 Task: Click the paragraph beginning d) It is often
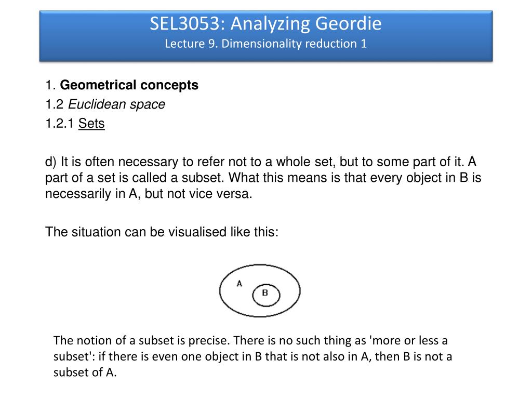263,178
